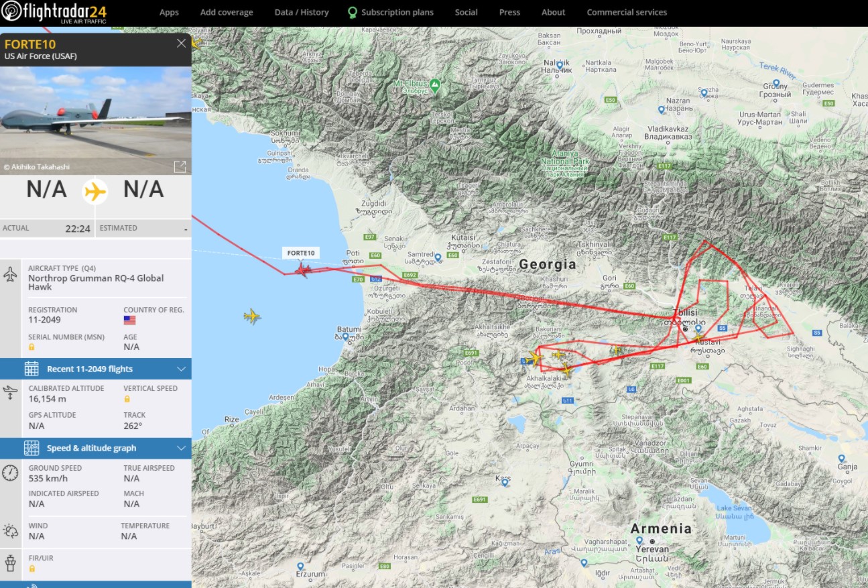Select the yellow aircraft over the Black Sea
868x588 pixels.
tap(252, 316)
